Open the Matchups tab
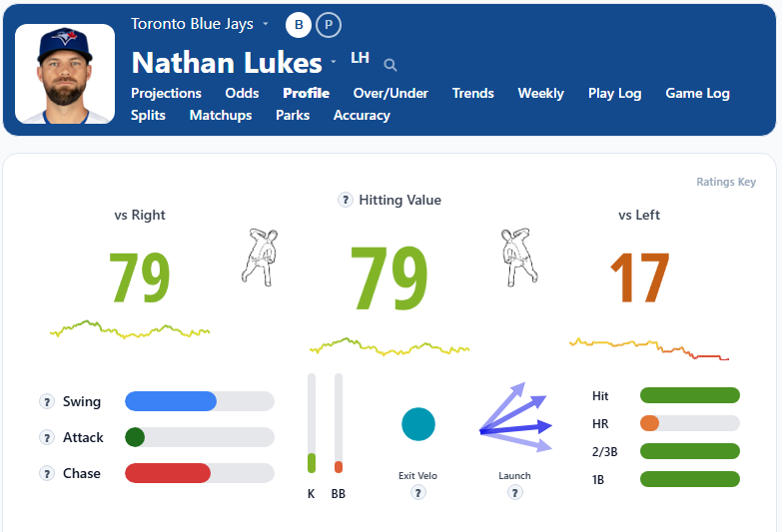 coord(221,115)
